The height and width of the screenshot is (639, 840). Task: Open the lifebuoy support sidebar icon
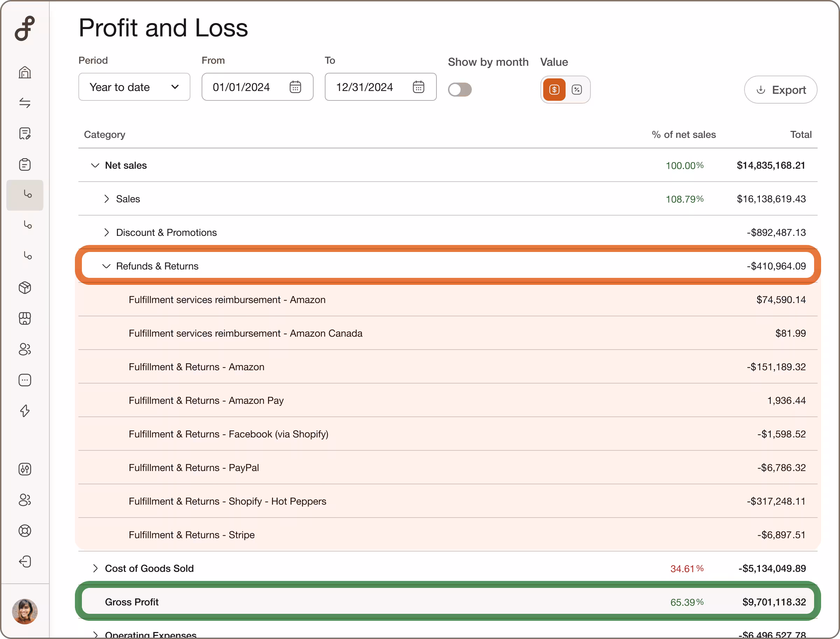point(25,531)
